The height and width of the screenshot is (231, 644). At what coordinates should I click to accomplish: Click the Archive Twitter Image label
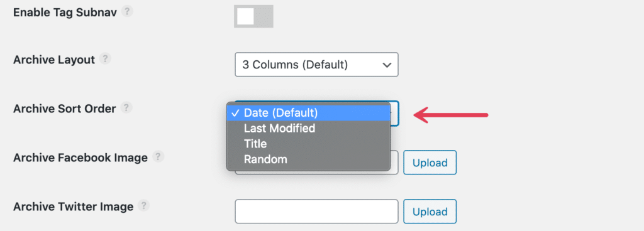click(73, 207)
